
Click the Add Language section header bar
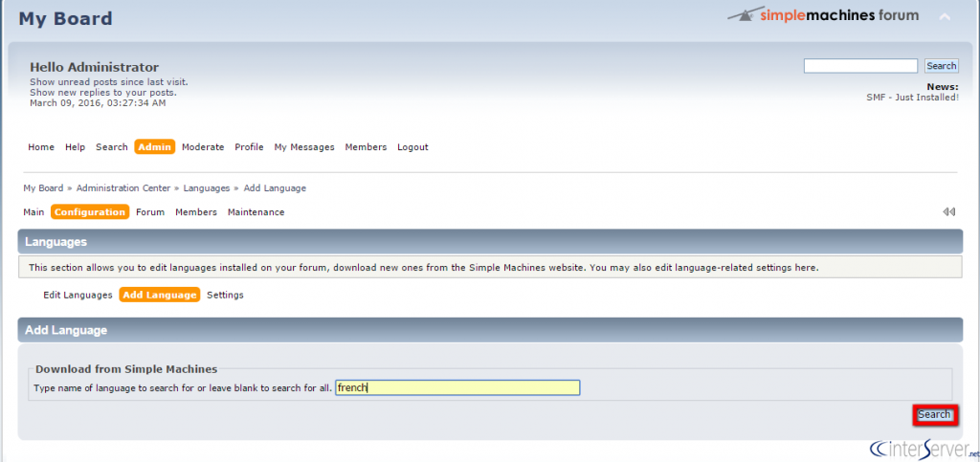[x=490, y=330]
